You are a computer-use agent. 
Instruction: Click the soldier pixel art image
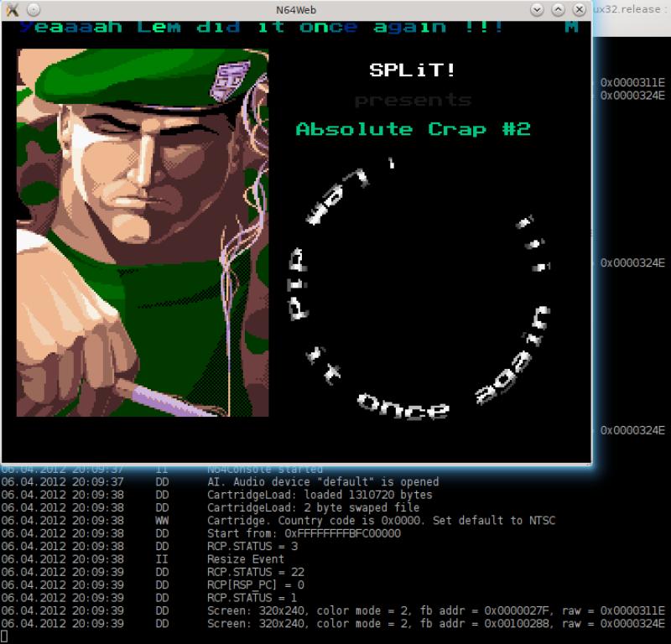(x=143, y=232)
